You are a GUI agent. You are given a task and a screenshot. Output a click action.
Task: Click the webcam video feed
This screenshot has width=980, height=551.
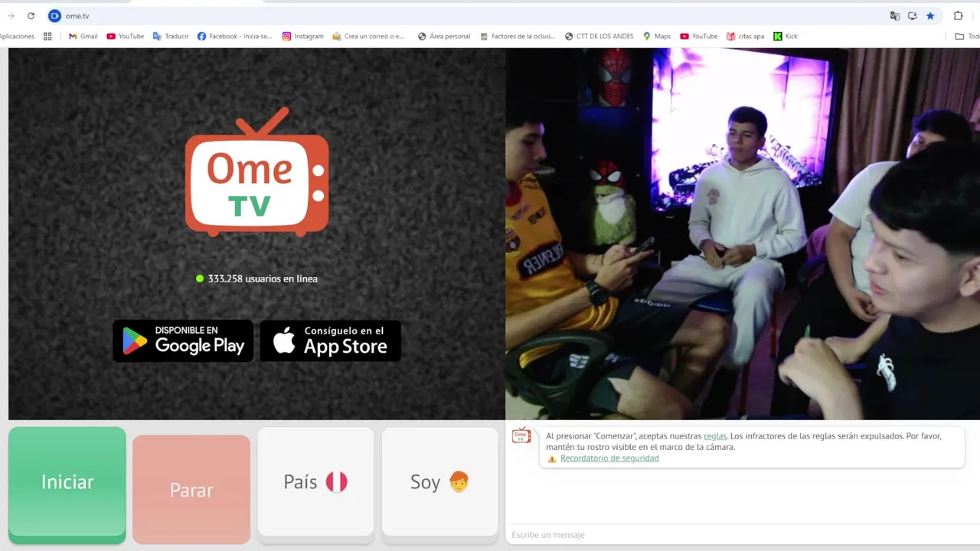click(743, 233)
